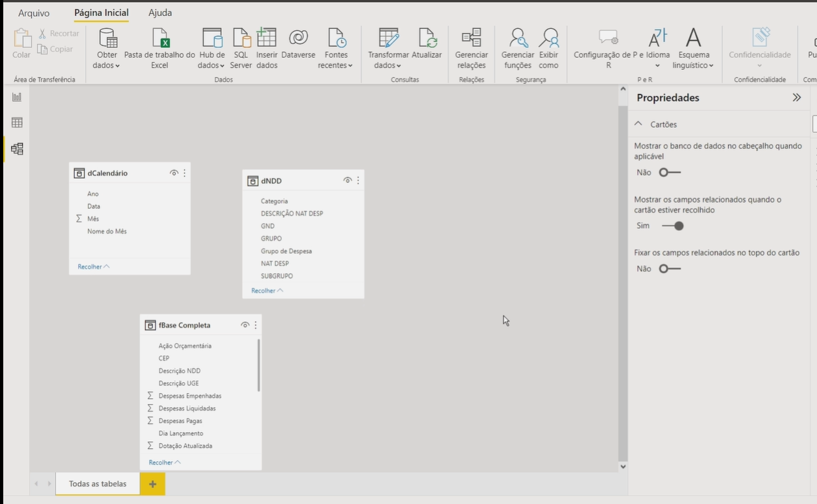Click the Copiar button
817x504 pixels.
click(55, 49)
